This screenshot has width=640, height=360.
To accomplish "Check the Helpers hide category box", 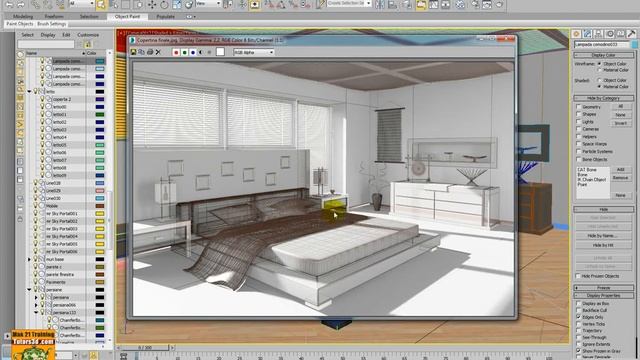I will pos(578,136).
